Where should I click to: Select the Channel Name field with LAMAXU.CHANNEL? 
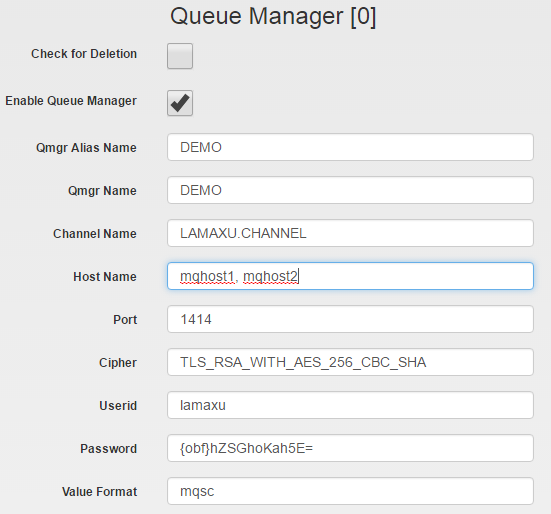tap(350, 233)
